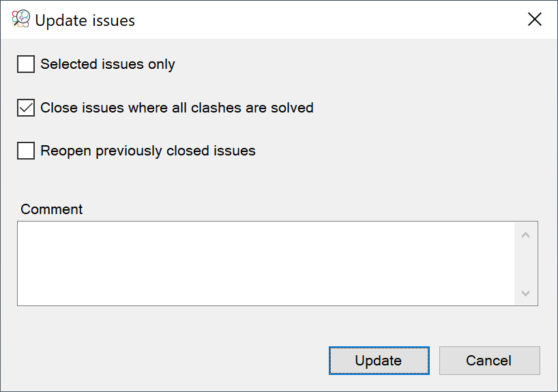Dismiss the dialog with the Cancel button
The width and height of the screenshot is (558, 392).
click(489, 361)
